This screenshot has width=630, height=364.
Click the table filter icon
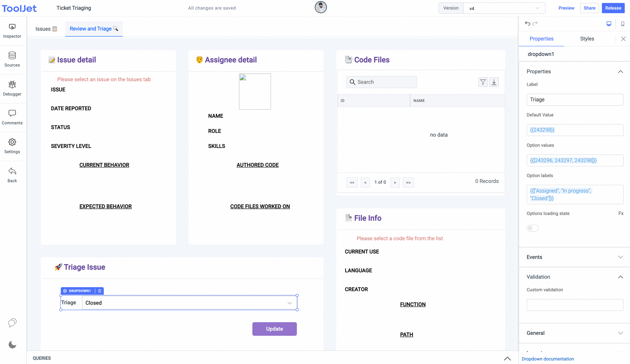483,82
